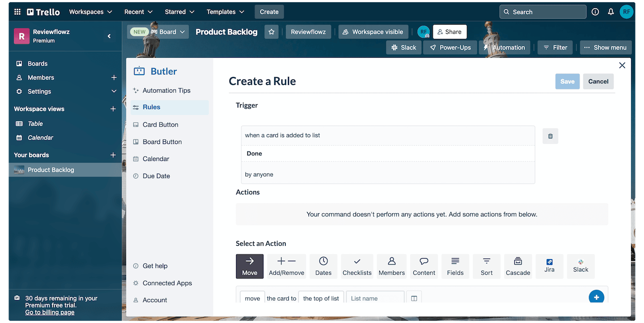
Task: Click the Save rule button
Action: tap(568, 81)
